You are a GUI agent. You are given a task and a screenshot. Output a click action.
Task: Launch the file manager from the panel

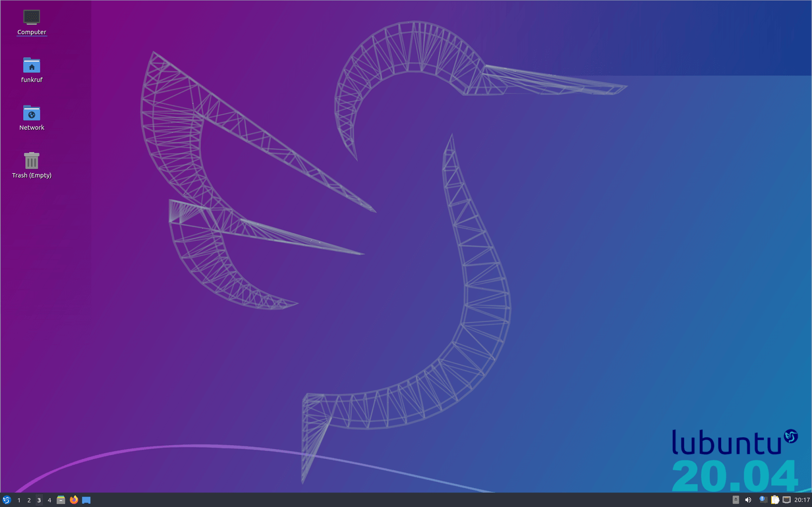point(61,500)
